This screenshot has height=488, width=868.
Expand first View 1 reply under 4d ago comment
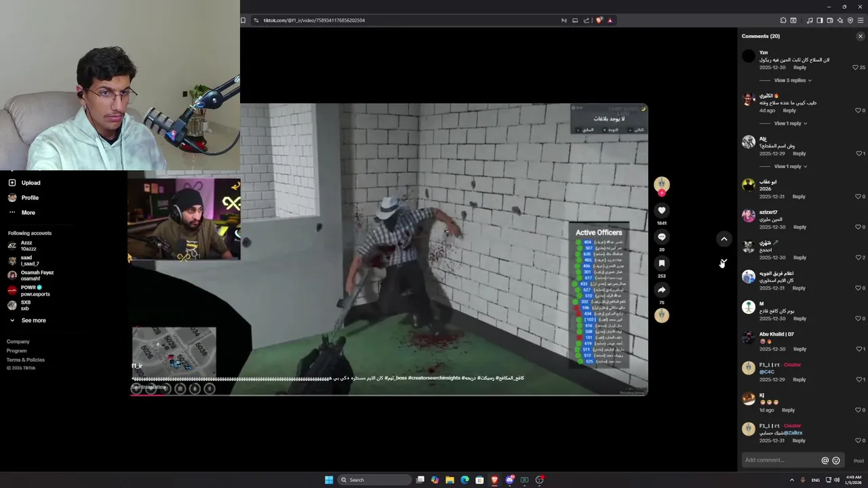pyautogui.click(x=790, y=123)
